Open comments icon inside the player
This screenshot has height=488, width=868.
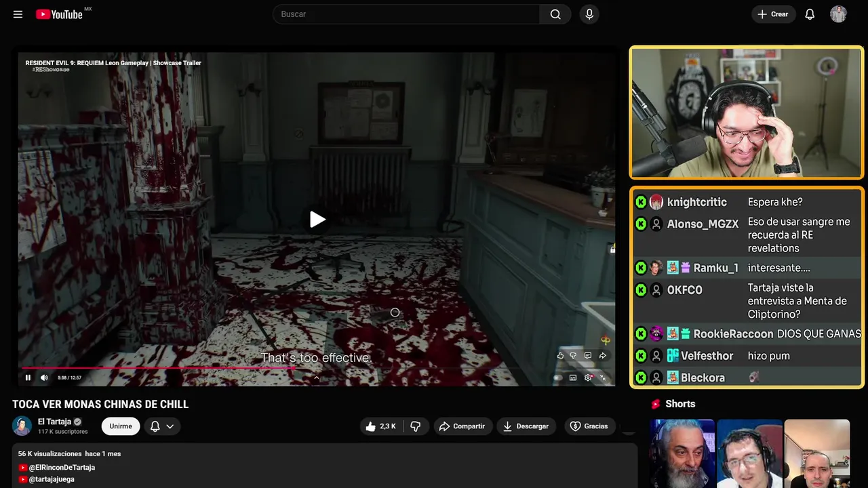(587, 355)
